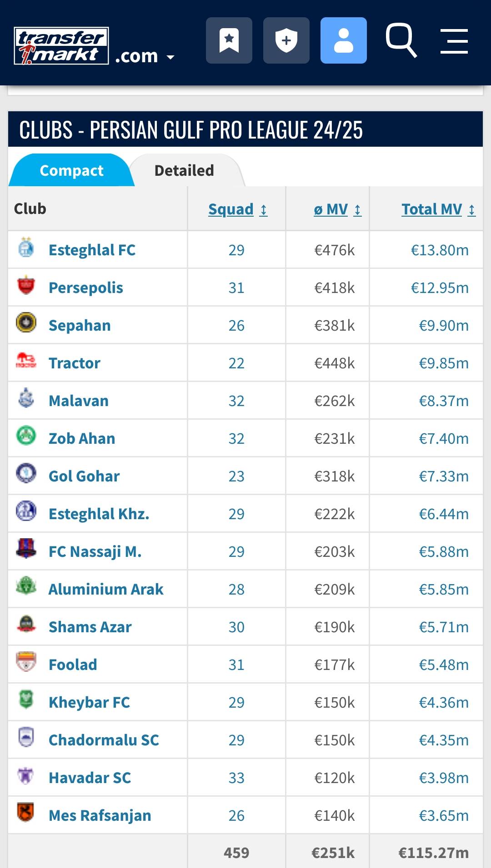Open Malavan's €8.37m total value link
The width and height of the screenshot is (491, 868).
444,401
